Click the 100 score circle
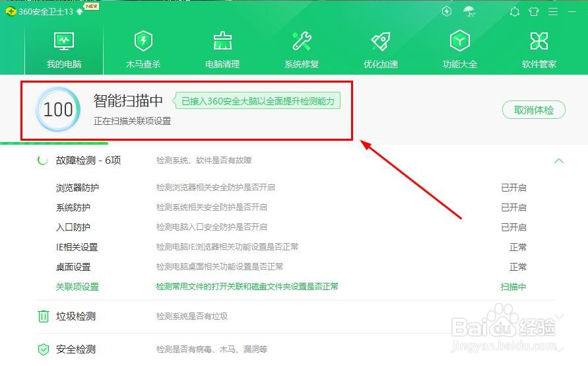This screenshot has height=366, width=588. (58, 109)
